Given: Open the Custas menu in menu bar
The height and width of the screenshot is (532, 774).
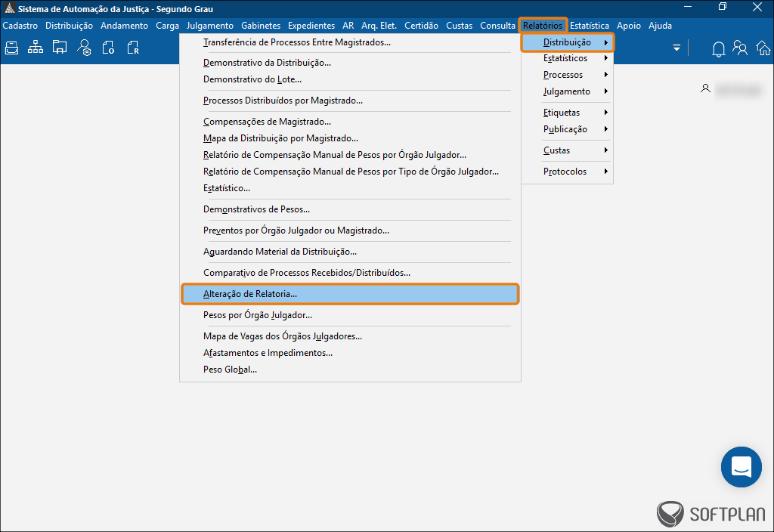Looking at the screenshot, I should click(x=459, y=26).
